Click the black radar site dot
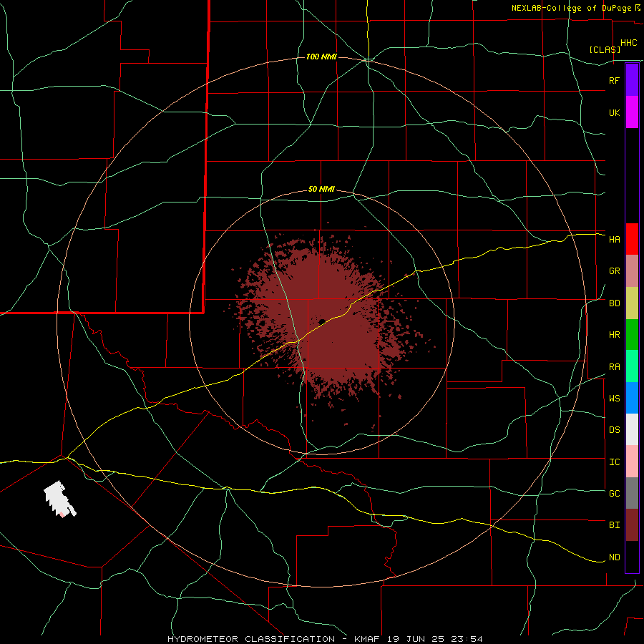This screenshot has width=644, height=644. 322,321
